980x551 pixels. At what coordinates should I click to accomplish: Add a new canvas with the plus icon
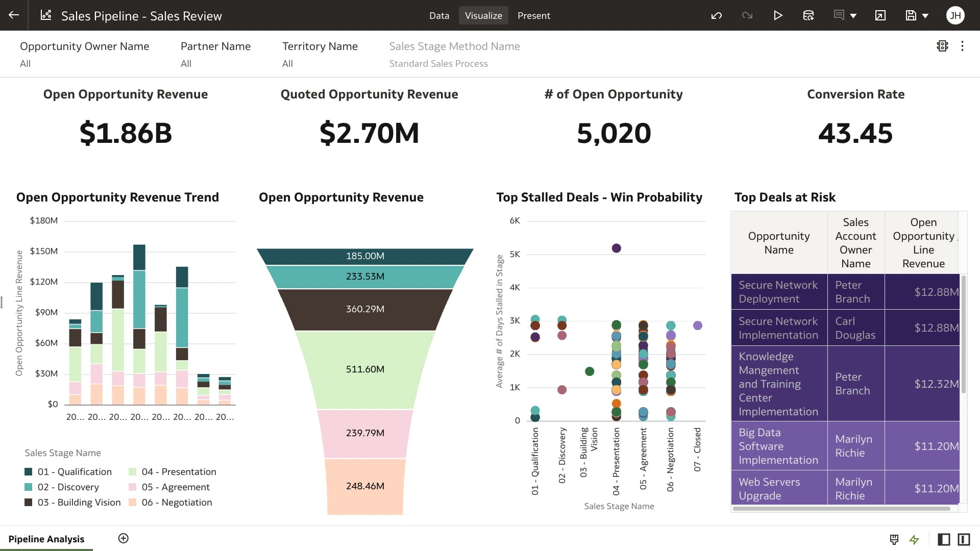[123, 538]
